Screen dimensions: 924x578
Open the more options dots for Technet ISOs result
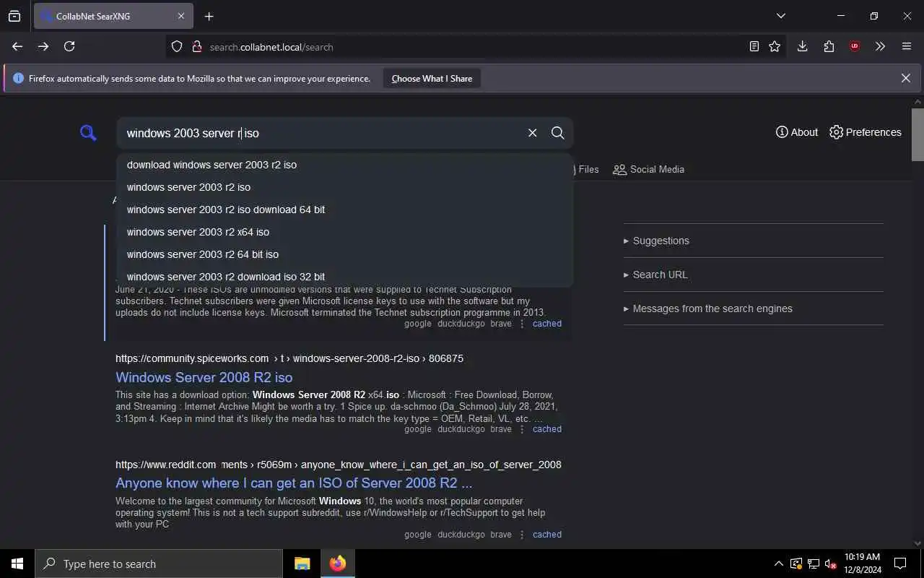click(x=522, y=324)
